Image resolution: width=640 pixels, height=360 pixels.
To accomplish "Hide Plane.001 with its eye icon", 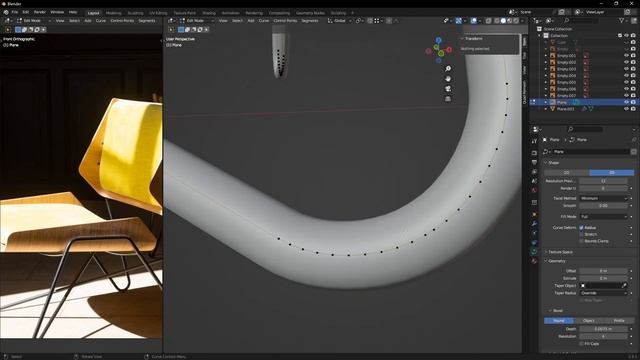I will (x=627, y=109).
